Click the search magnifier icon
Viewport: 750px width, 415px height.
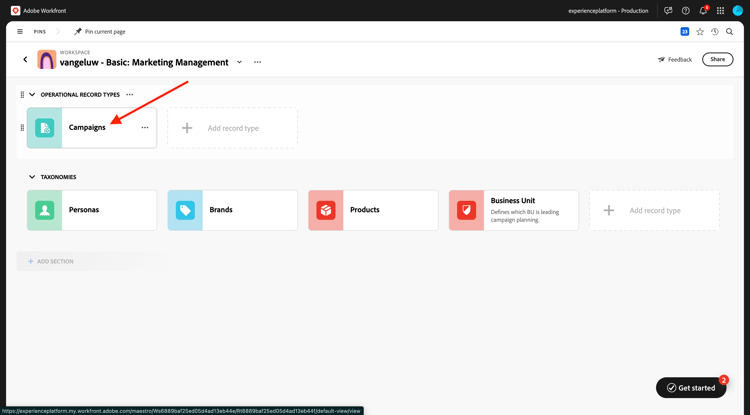(729, 32)
